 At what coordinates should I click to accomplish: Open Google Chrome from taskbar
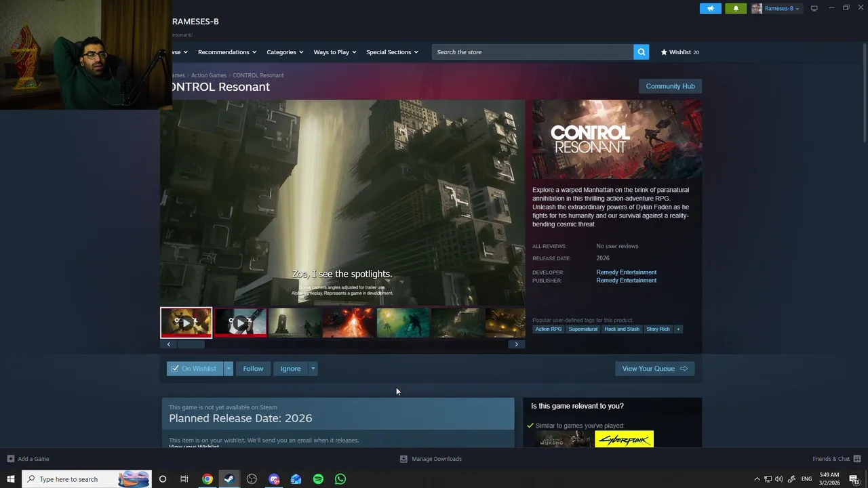click(208, 479)
